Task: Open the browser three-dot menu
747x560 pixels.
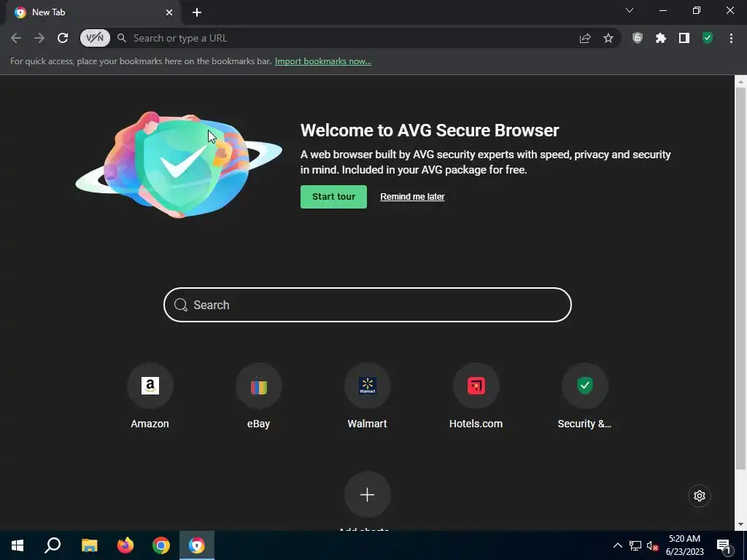Action: tap(731, 38)
